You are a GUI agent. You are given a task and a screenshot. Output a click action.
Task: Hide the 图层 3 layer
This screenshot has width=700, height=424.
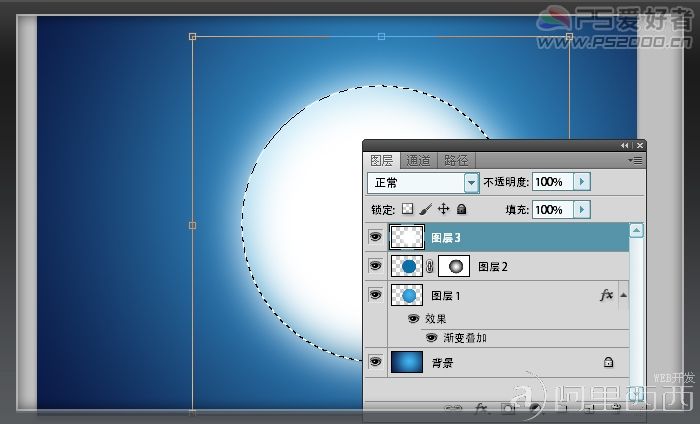pyautogui.click(x=375, y=237)
